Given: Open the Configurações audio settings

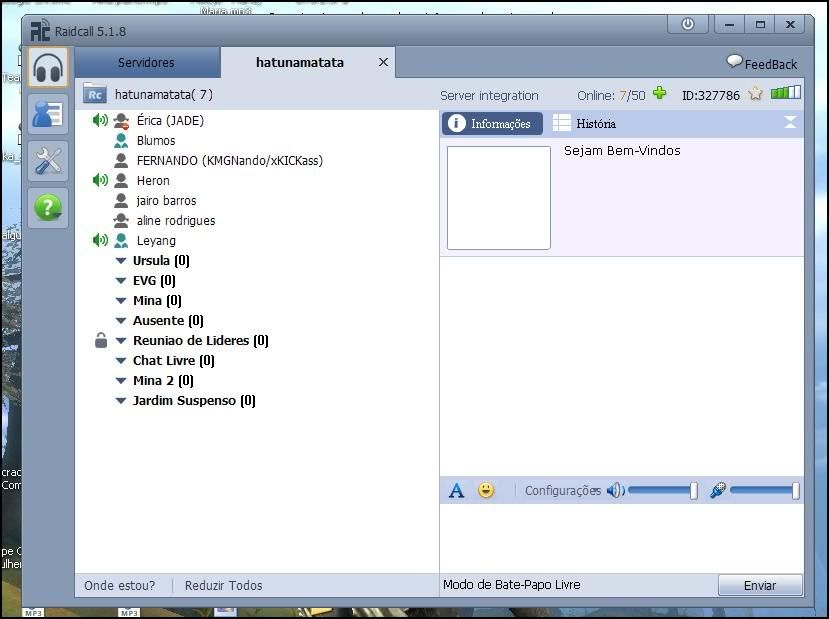Looking at the screenshot, I should (x=563, y=491).
